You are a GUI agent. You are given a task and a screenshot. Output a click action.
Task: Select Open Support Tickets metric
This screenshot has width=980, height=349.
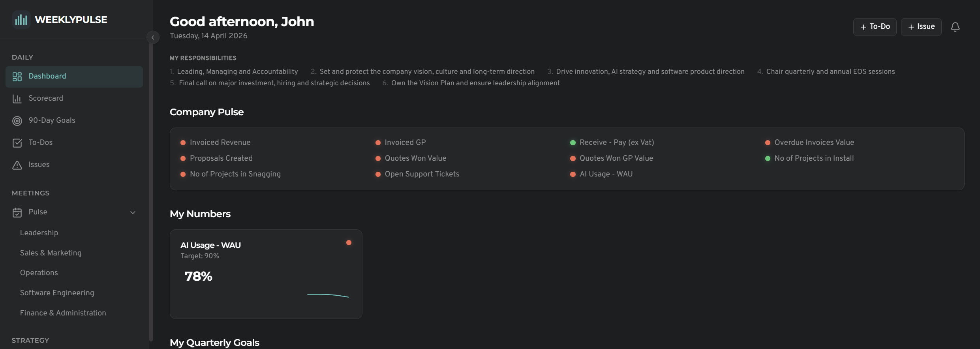[x=422, y=174]
